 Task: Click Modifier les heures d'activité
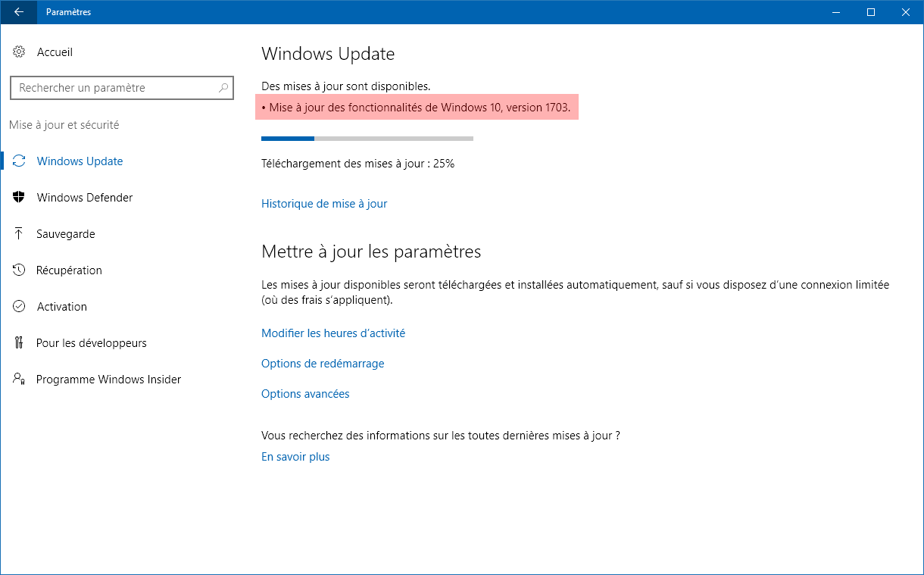point(333,333)
